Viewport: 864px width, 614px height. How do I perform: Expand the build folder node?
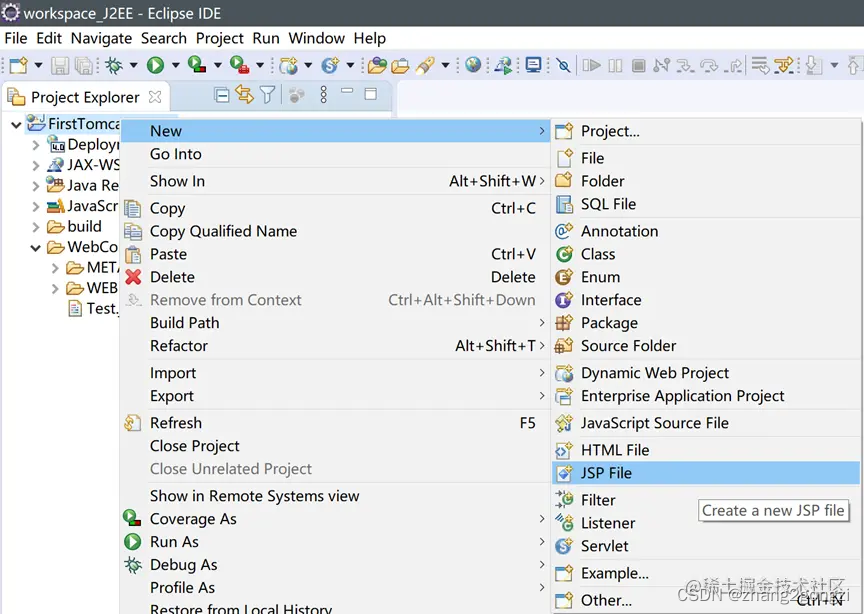[36, 227]
